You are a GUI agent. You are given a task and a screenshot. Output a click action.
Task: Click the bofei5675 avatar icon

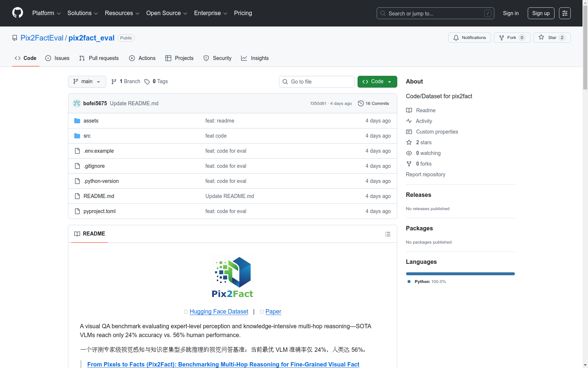pos(77,103)
